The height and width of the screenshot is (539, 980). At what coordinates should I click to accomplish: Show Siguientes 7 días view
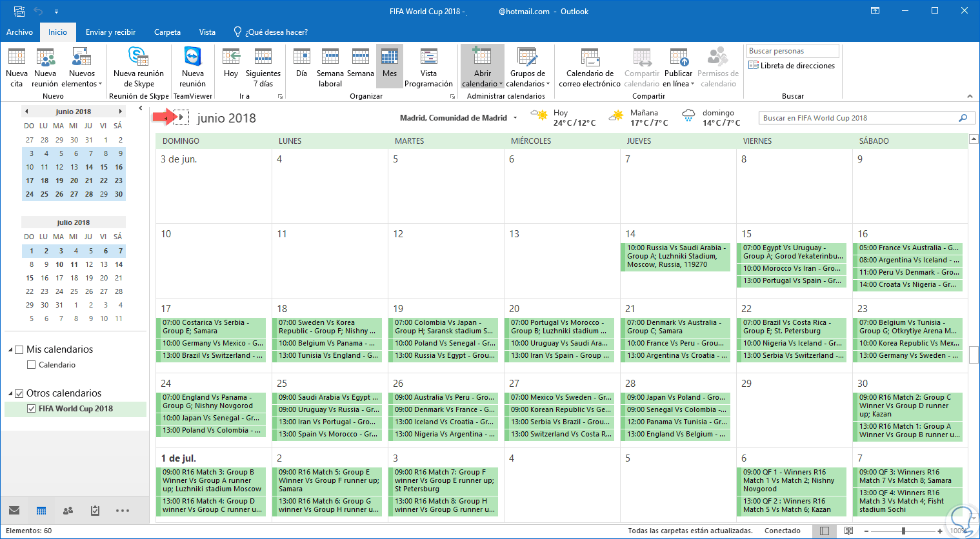tap(263, 67)
